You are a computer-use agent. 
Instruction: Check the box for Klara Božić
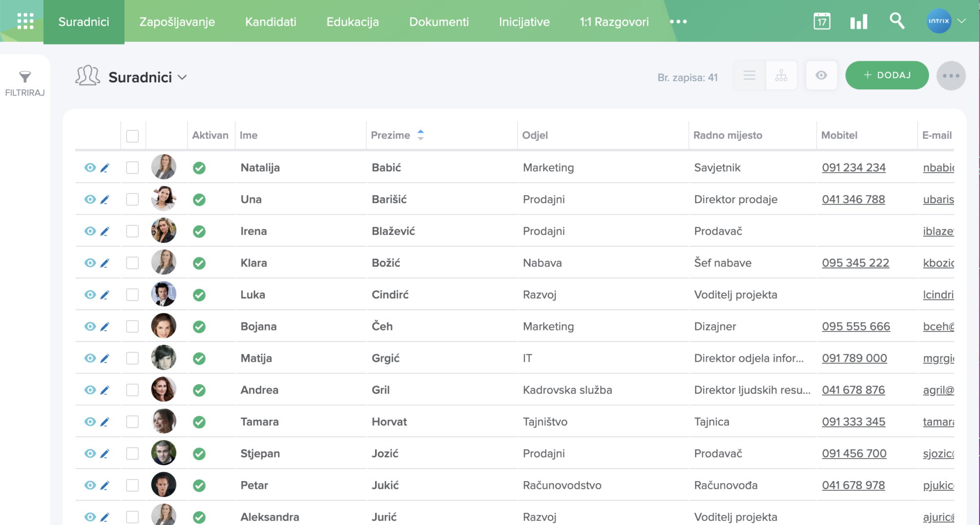(132, 263)
